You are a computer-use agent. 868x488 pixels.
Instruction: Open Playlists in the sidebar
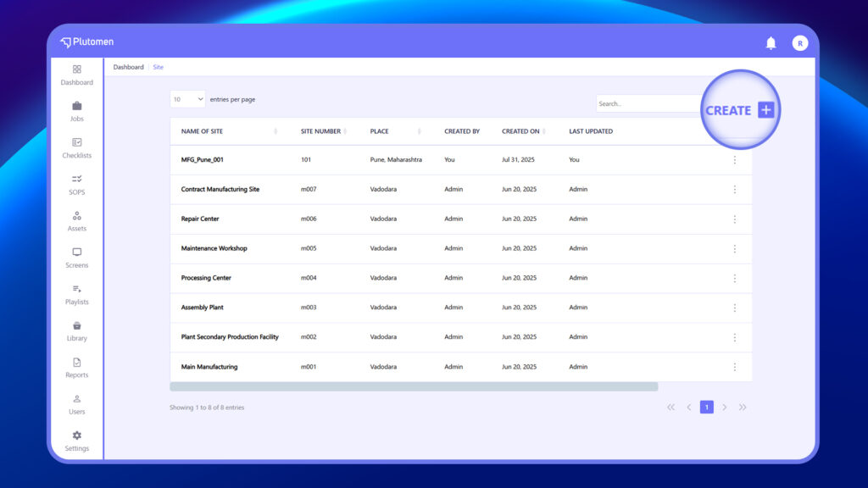[x=76, y=294]
